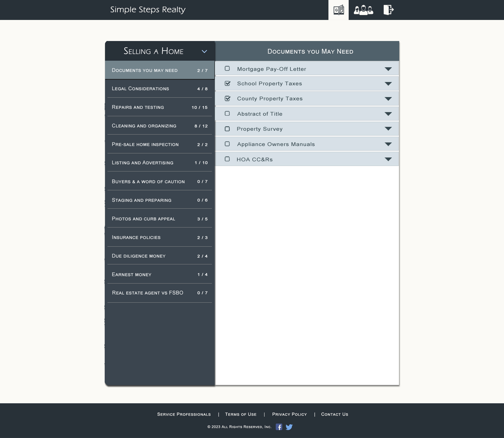Click the Contact Us footer link
The image size is (504, 438).
click(x=334, y=414)
